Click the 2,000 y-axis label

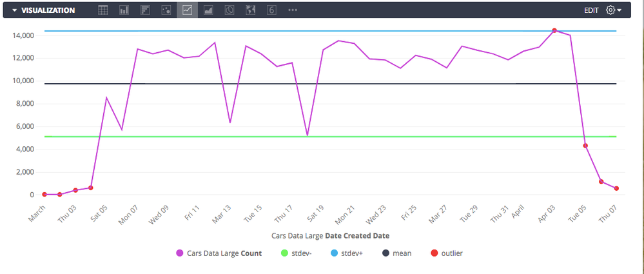pyautogui.click(x=24, y=172)
